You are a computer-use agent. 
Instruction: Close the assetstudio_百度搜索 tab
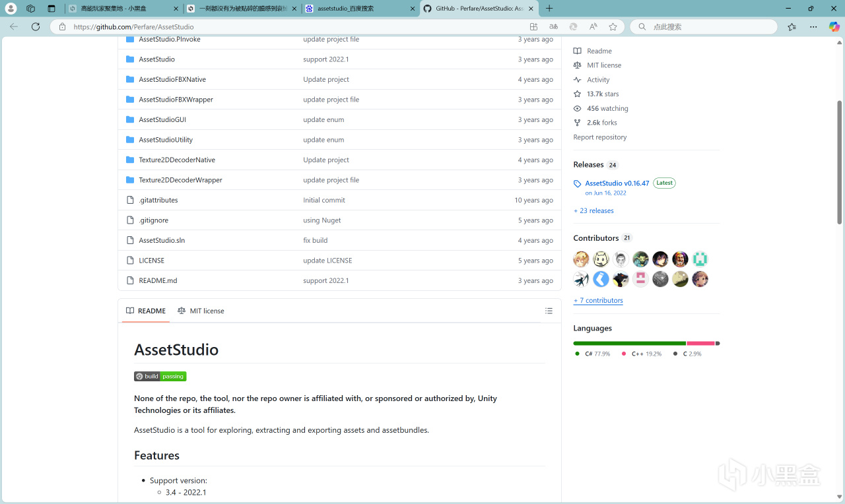(x=412, y=9)
